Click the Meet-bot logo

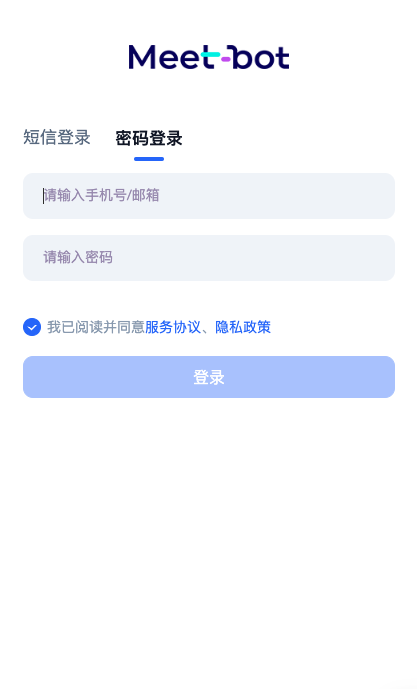209,57
